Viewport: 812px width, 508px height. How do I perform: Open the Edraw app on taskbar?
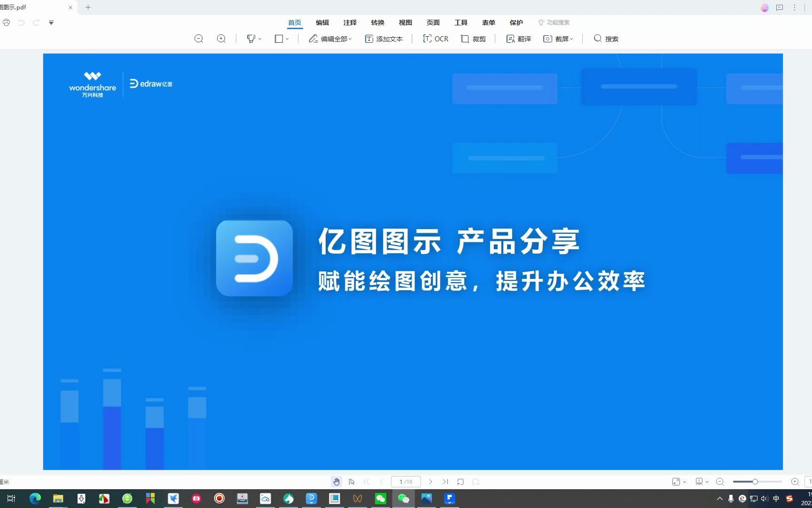pos(312,499)
